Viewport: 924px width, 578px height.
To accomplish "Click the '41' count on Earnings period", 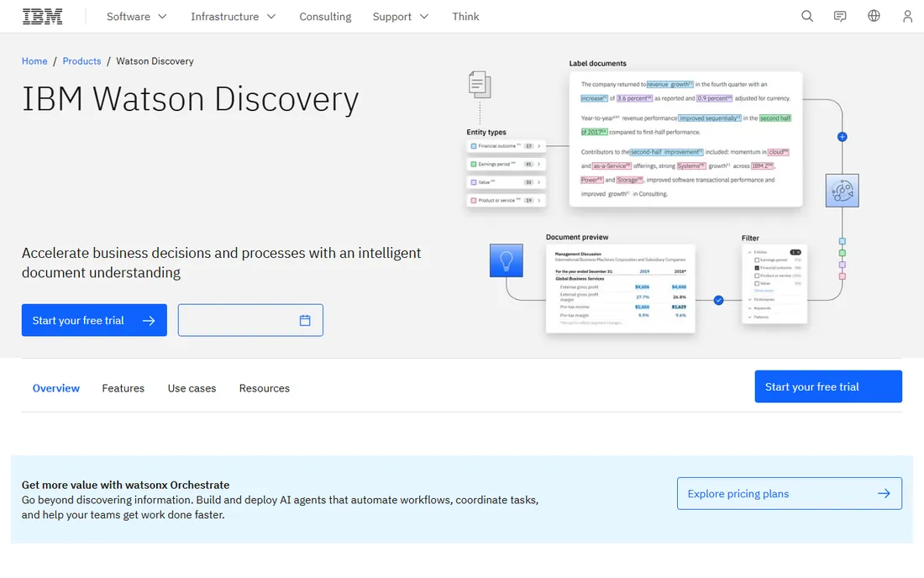I will [x=528, y=165].
